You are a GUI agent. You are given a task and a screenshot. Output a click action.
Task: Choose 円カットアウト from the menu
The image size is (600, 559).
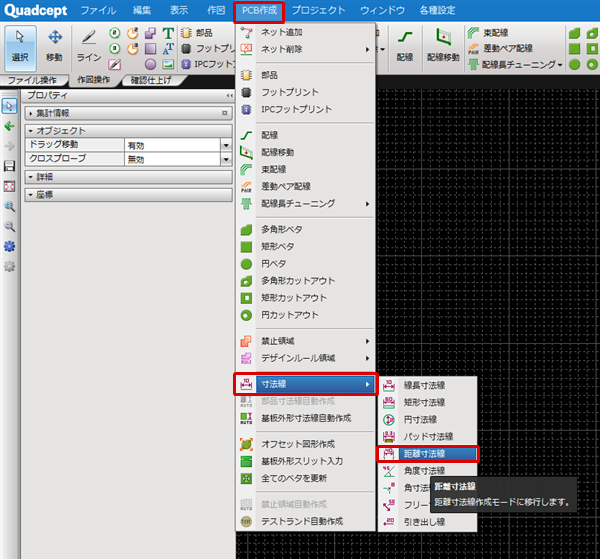305,315
